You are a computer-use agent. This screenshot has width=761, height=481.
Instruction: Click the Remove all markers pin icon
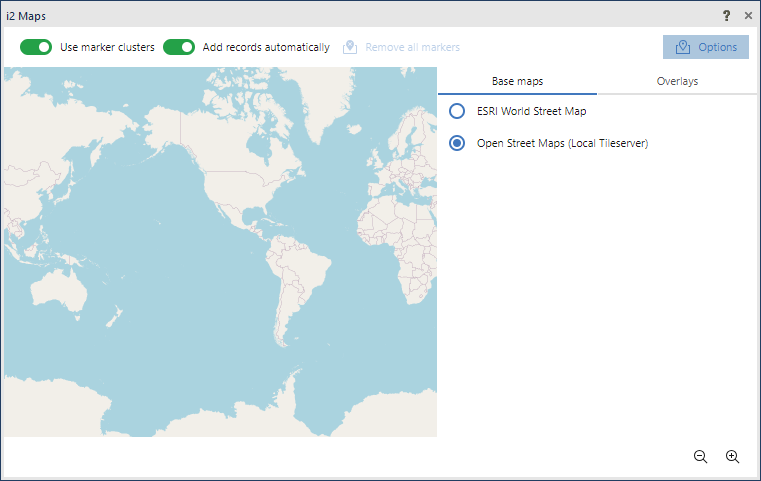(350, 47)
